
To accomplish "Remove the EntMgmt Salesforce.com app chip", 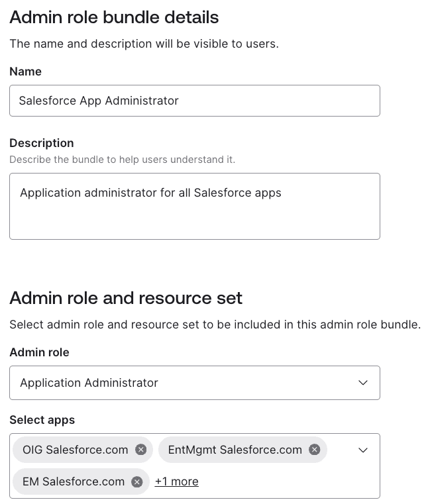I will 315,449.
